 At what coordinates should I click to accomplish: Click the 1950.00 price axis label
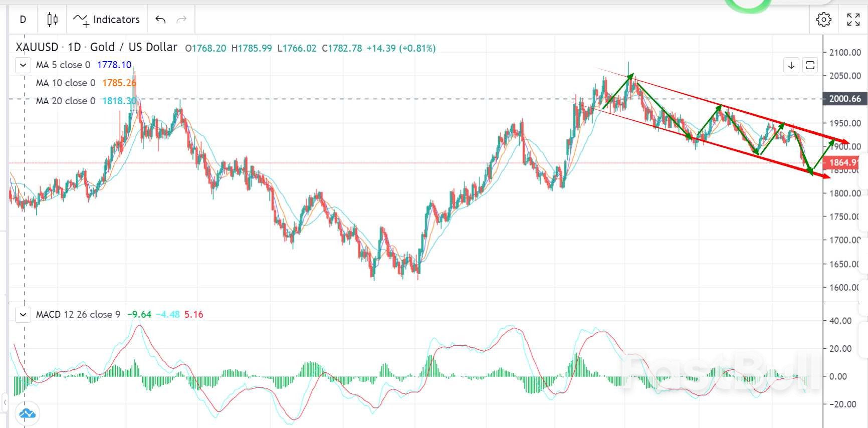(845, 123)
